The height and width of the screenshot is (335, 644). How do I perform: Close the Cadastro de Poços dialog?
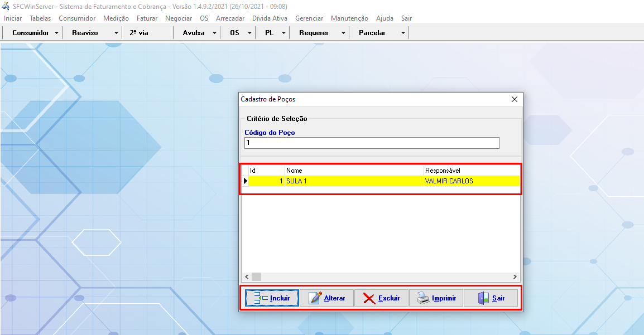[x=514, y=99]
